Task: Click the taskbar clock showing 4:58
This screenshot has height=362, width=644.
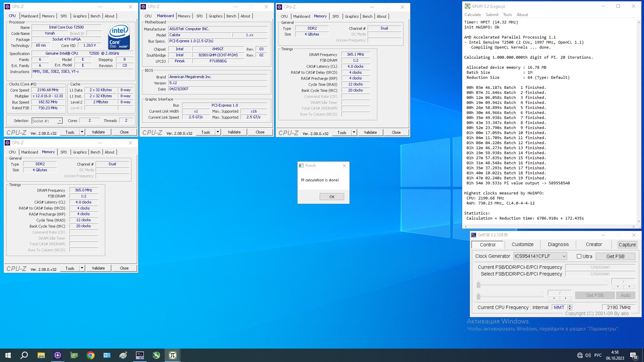Action: point(615,355)
